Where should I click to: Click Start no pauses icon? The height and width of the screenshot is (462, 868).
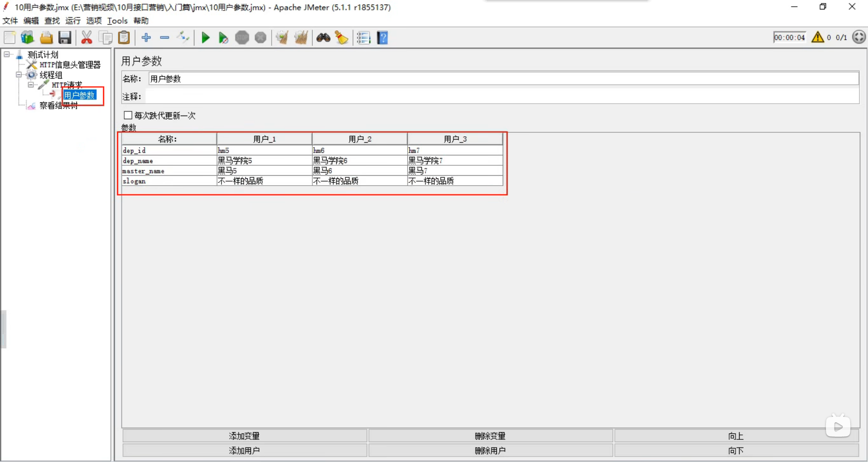point(223,37)
